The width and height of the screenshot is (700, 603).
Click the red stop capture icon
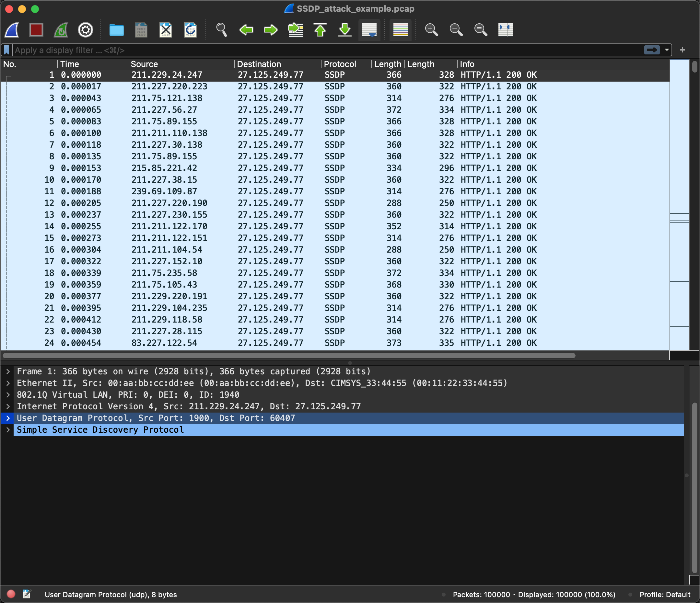click(x=36, y=30)
